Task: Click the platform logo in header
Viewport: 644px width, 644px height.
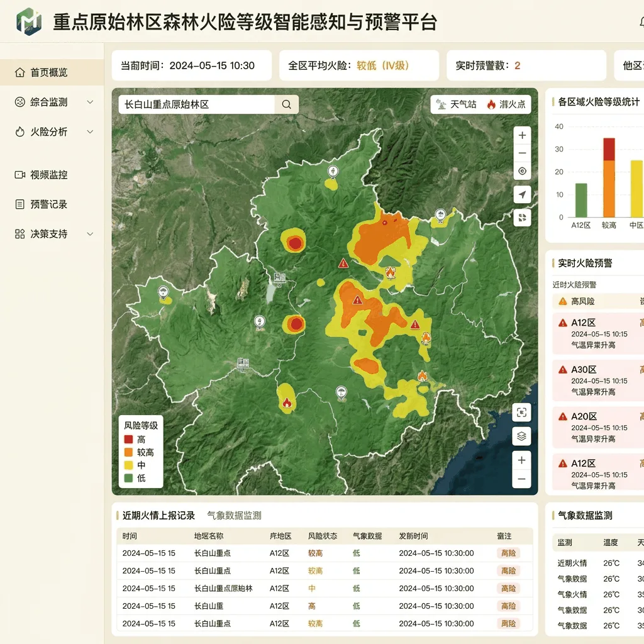Action: pyautogui.click(x=29, y=21)
